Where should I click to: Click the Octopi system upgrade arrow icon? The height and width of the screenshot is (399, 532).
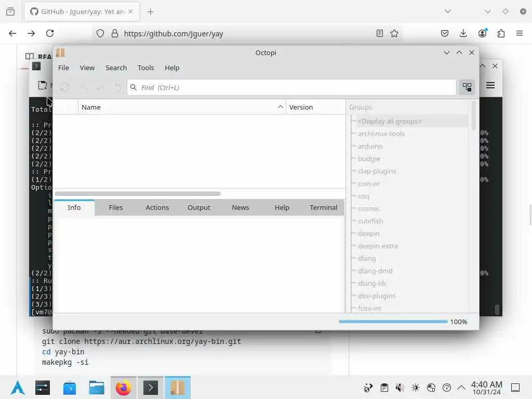click(83, 87)
